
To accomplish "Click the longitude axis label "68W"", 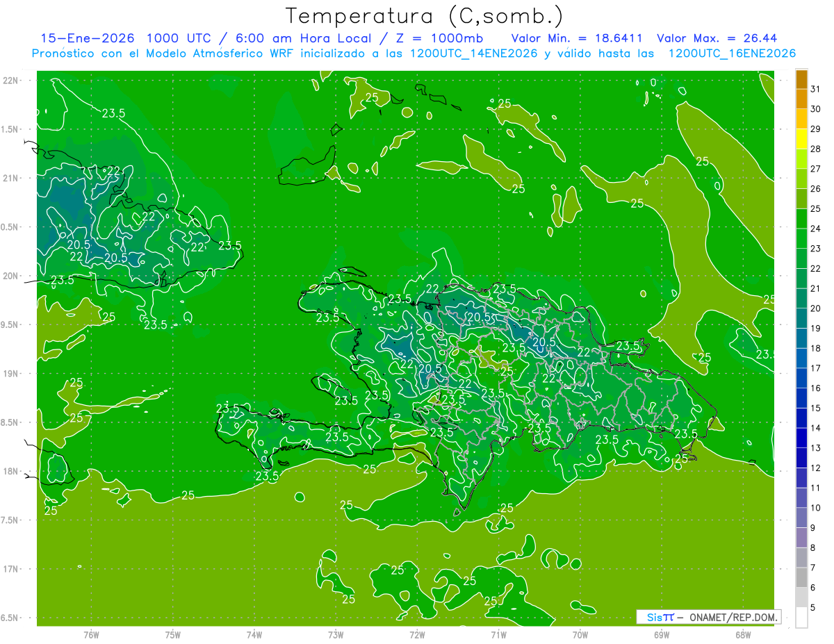I will coord(743,635).
